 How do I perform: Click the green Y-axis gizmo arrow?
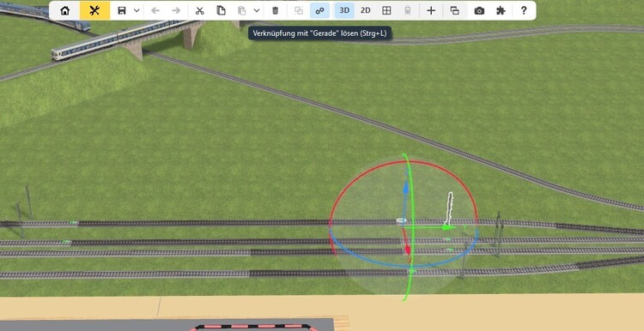point(448,227)
